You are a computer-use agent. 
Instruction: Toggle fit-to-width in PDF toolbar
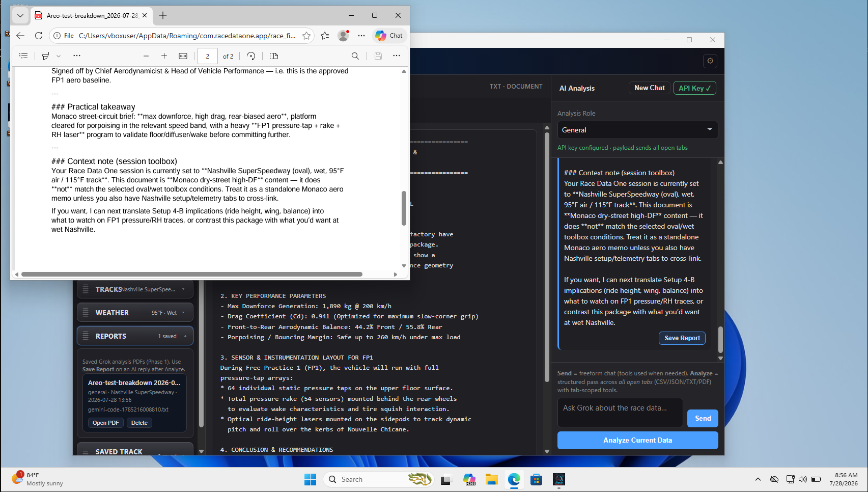click(x=183, y=56)
